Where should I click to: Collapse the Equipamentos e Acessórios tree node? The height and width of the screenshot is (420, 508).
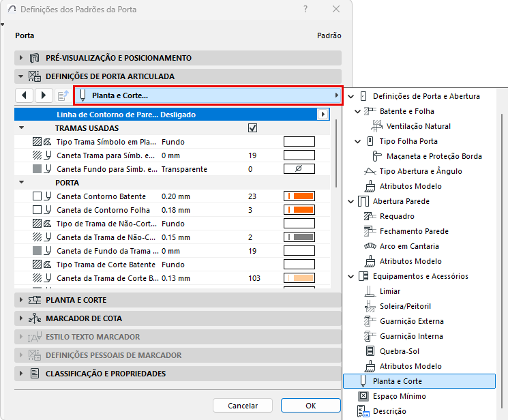click(x=351, y=276)
